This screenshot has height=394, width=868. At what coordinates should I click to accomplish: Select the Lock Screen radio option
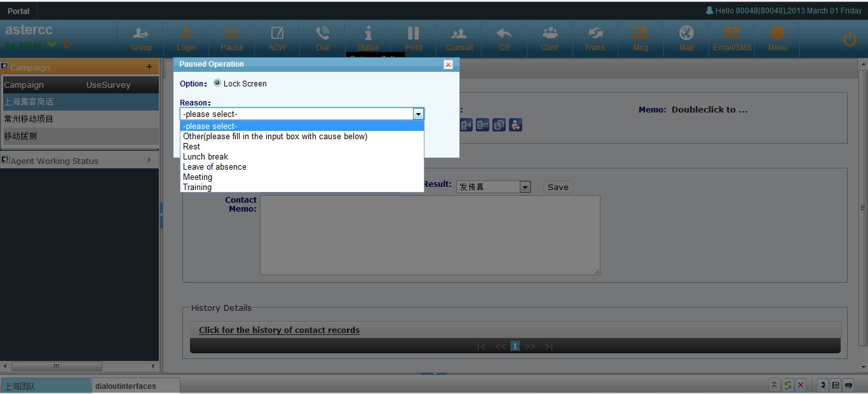[x=217, y=83]
